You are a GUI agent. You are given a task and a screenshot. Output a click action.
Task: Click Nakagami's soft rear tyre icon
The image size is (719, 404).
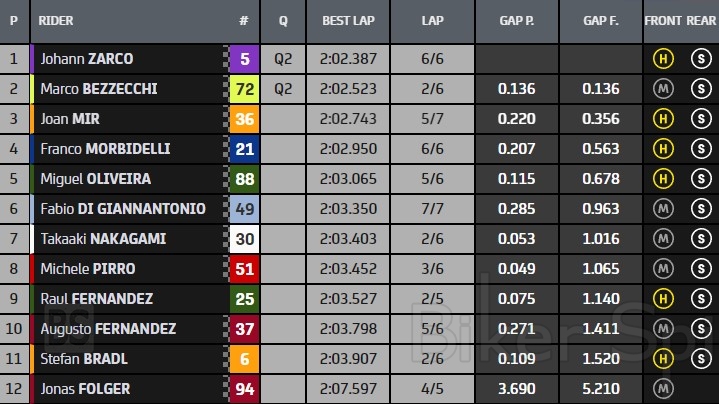pyautogui.click(x=700, y=239)
